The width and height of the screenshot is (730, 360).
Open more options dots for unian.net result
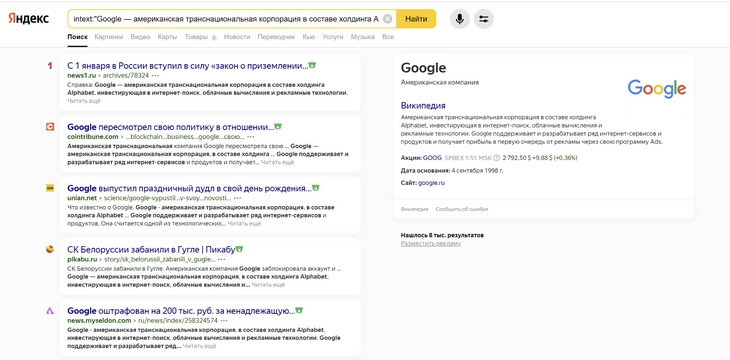(238, 198)
